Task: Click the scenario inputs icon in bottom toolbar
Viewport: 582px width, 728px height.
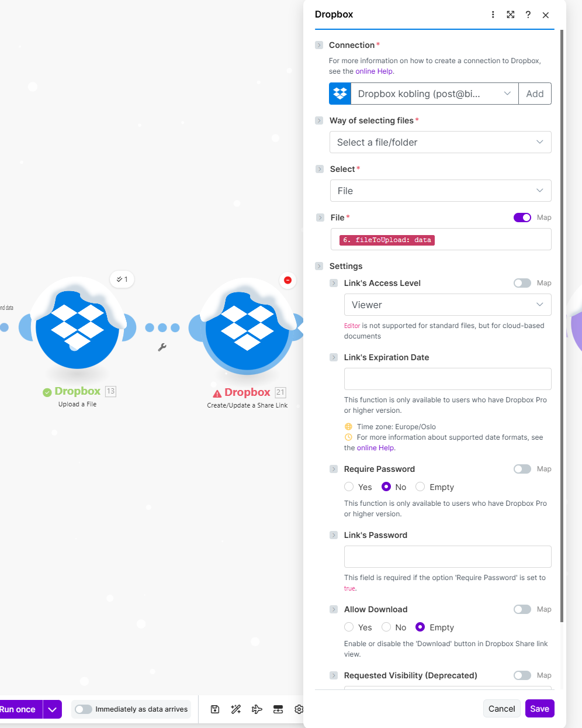Action: [x=278, y=709]
